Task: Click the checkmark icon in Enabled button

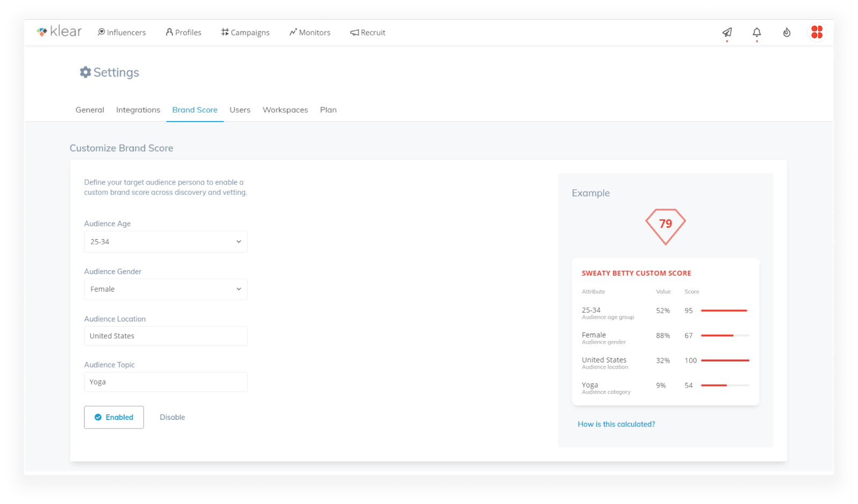Action: coord(98,417)
